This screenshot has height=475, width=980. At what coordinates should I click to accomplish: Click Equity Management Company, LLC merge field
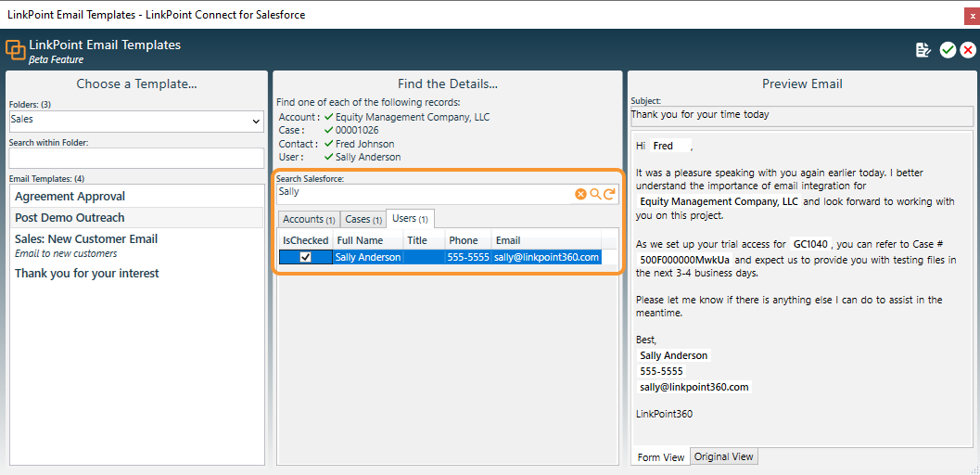click(719, 202)
